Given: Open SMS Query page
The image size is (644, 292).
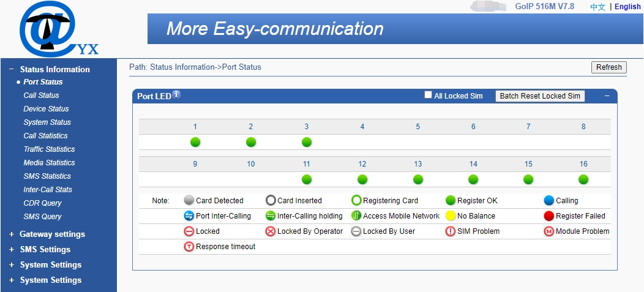Looking at the screenshot, I should tap(42, 217).
